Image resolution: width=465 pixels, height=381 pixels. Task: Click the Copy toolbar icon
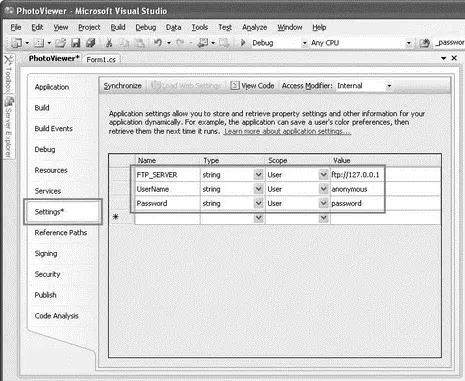pyautogui.click(x=124, y=43)
